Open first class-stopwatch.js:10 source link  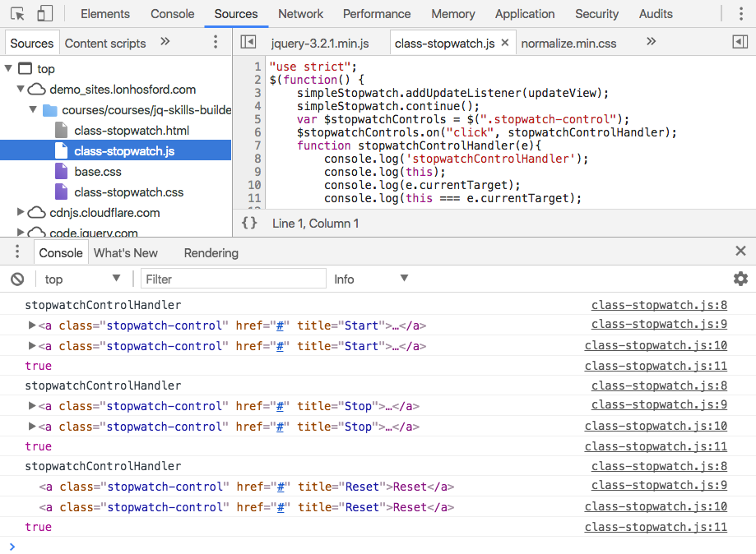tap(656, 345)
